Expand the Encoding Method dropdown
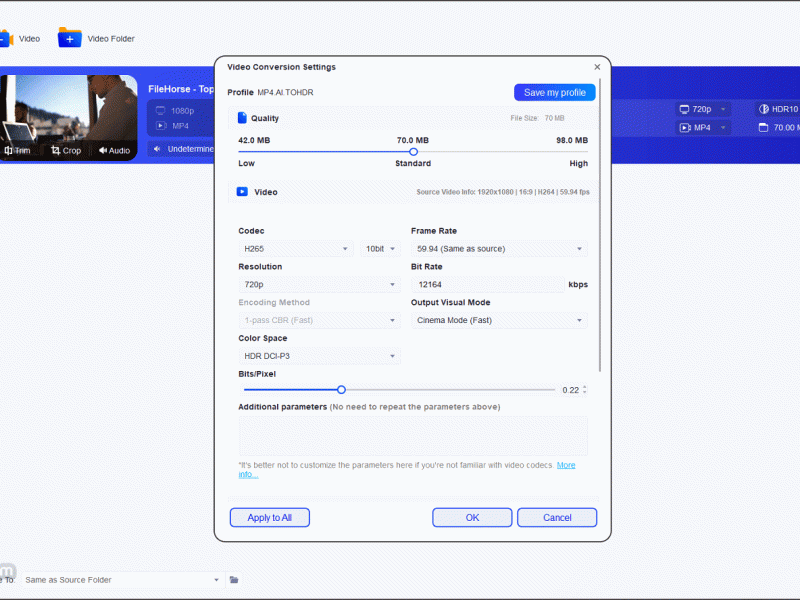The height and width of the screenshot is (600, 800). coord(319,320)
